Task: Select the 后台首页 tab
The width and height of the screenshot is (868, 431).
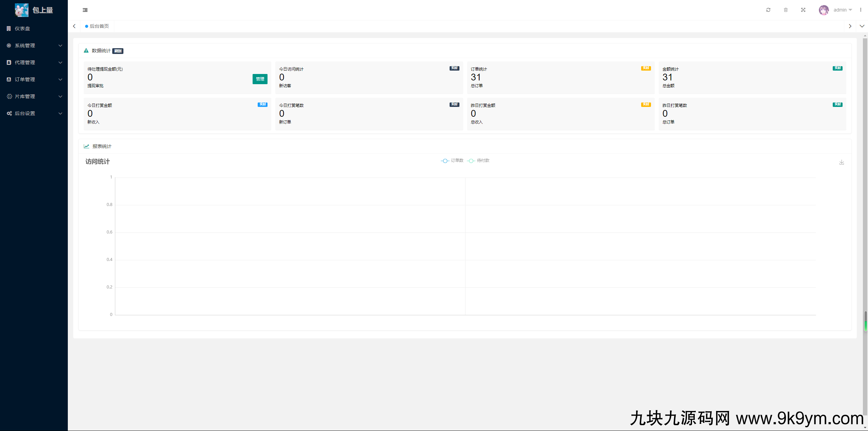Action: tap(97, 26)
